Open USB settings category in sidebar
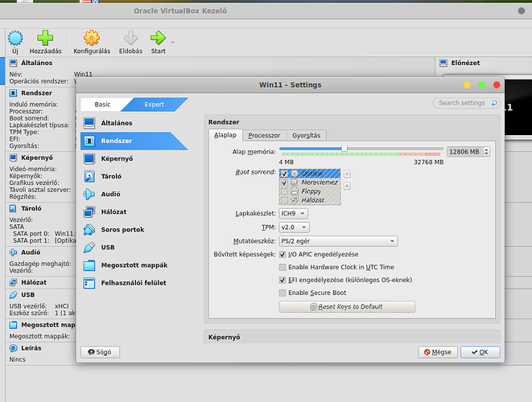Image resolution: width=532 pixels, height=402 pixels. tap(108, 247)
